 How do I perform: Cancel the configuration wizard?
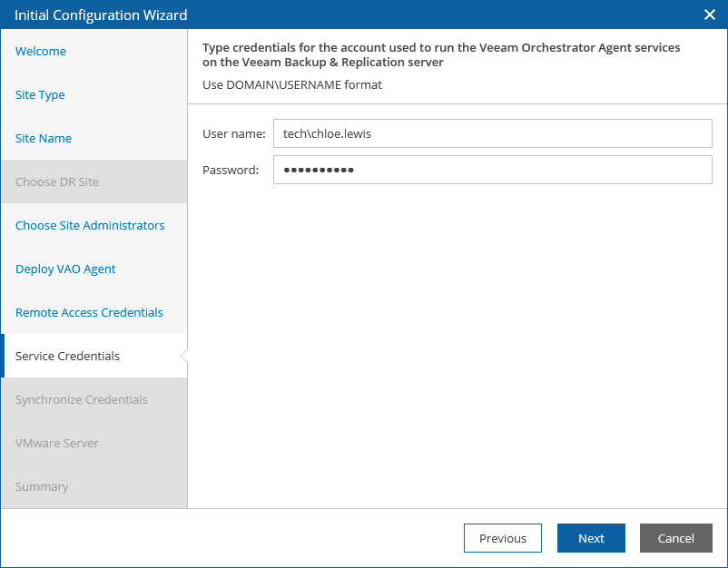pos(676,538)
